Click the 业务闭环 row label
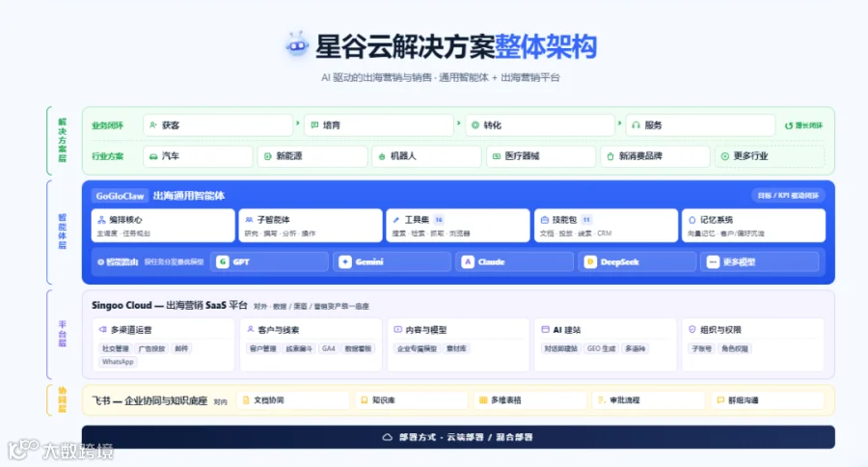The image size is (868, 467). tap(107, 125)
